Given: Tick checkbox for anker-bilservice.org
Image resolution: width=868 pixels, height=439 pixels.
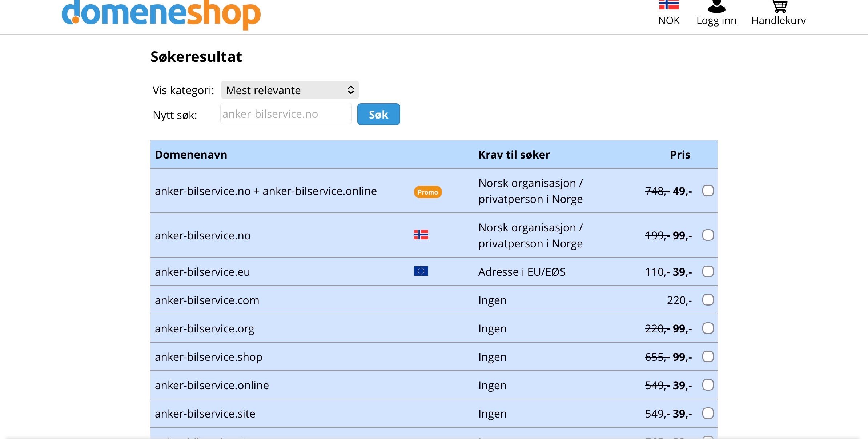Looking at the screenshot, I should [708, 328].
